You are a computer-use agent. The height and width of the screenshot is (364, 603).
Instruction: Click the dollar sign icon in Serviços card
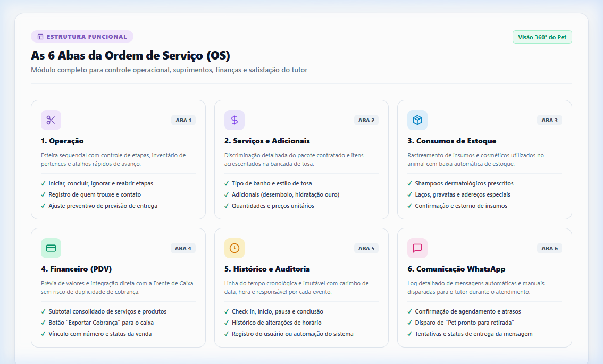[234, 120]
